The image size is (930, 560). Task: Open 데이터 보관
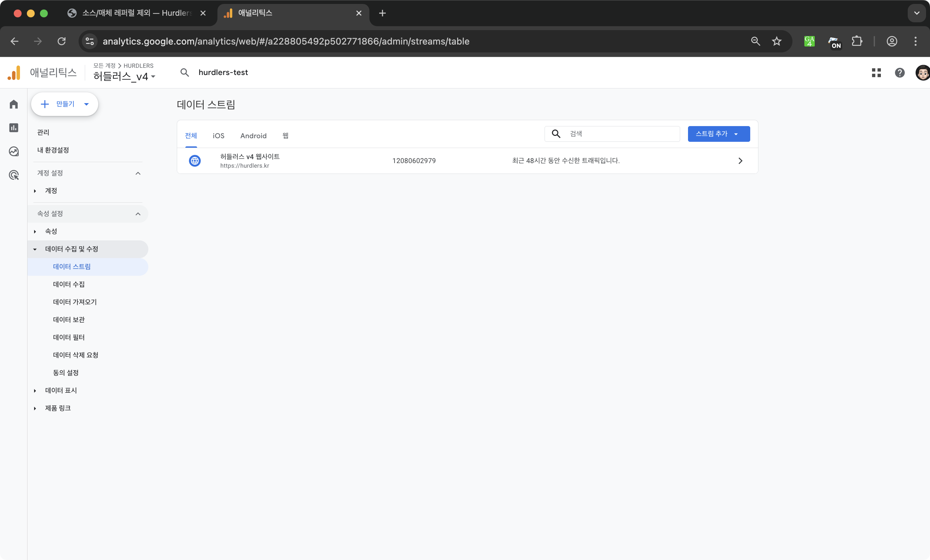point(69,320)
